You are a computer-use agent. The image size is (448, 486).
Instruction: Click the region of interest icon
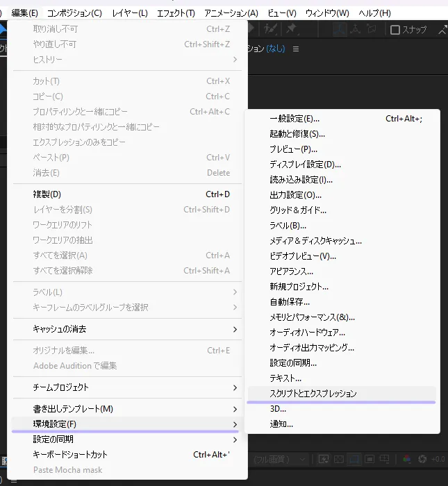370,459
